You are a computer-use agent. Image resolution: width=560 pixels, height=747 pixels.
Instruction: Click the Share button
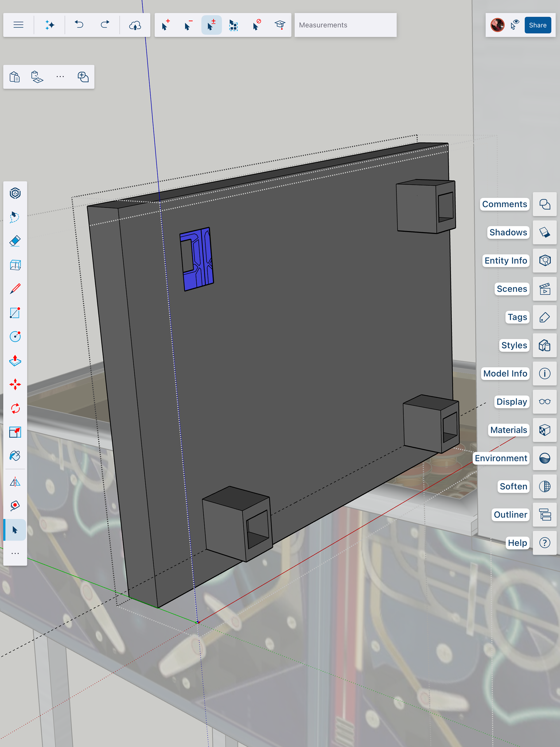click(x=537, y=25)
